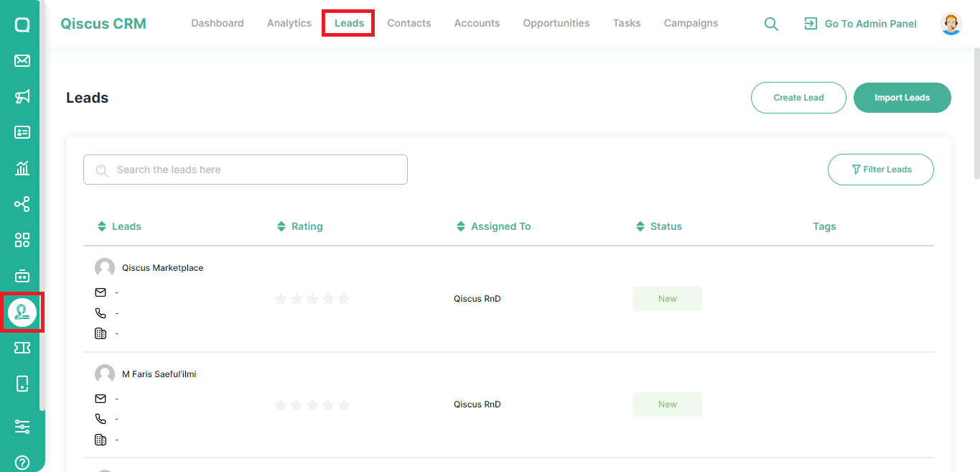Click Qiscus RnD assignee in M Faris row
This screenshot has height=472, width=980.
477,404
